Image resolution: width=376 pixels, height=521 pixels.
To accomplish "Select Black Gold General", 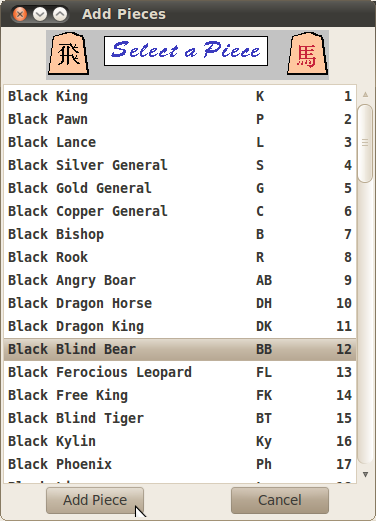I will tap(180, 188).
